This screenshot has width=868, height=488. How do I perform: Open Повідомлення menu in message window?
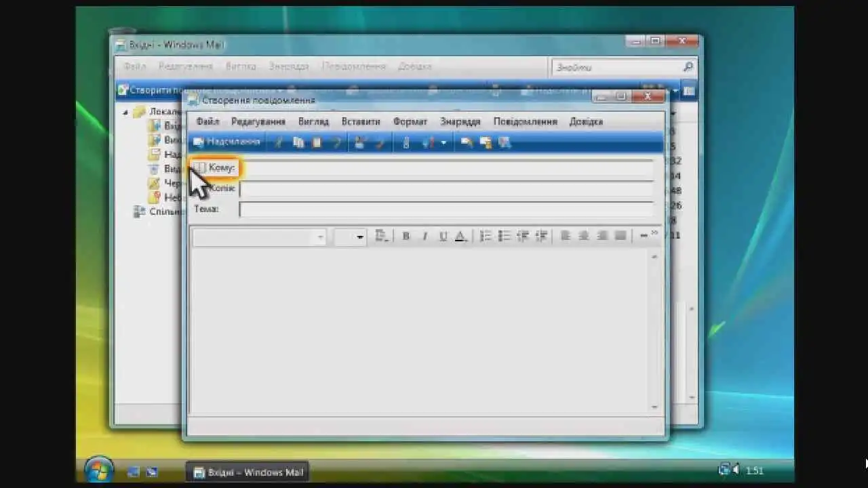(x=526, y=122)
